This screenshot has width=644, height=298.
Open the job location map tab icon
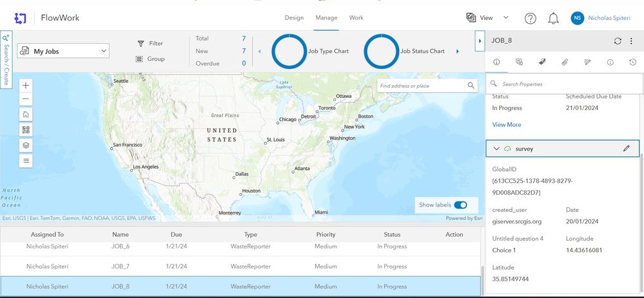(542, 62)
